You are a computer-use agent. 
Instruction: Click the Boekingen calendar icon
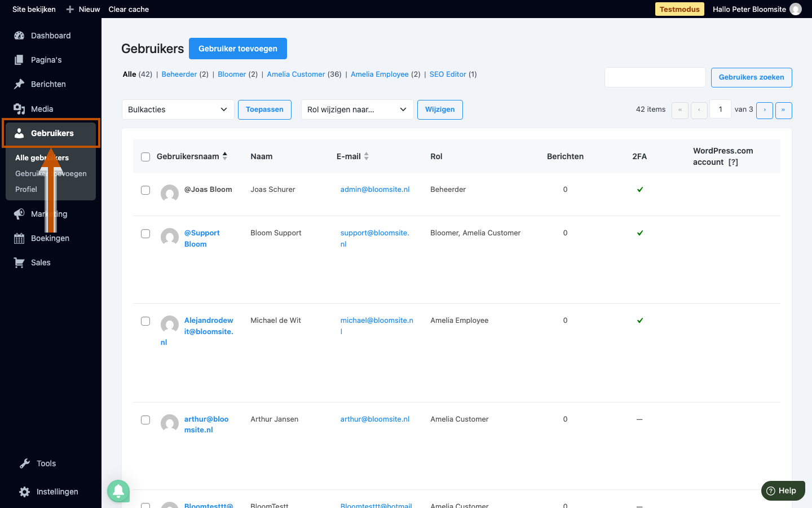(x=19, y=238)
